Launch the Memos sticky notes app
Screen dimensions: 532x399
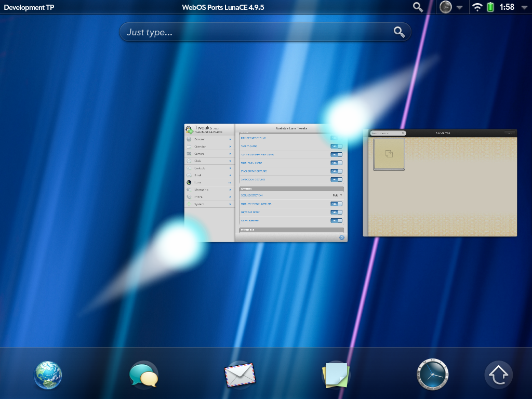[336, 375]
